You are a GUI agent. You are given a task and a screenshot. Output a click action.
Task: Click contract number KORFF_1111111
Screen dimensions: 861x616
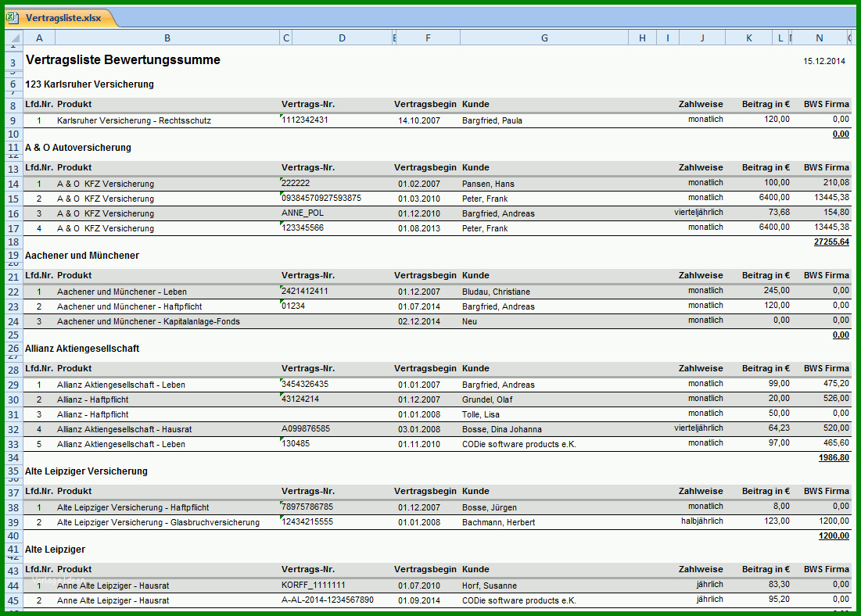click(314, 585)
